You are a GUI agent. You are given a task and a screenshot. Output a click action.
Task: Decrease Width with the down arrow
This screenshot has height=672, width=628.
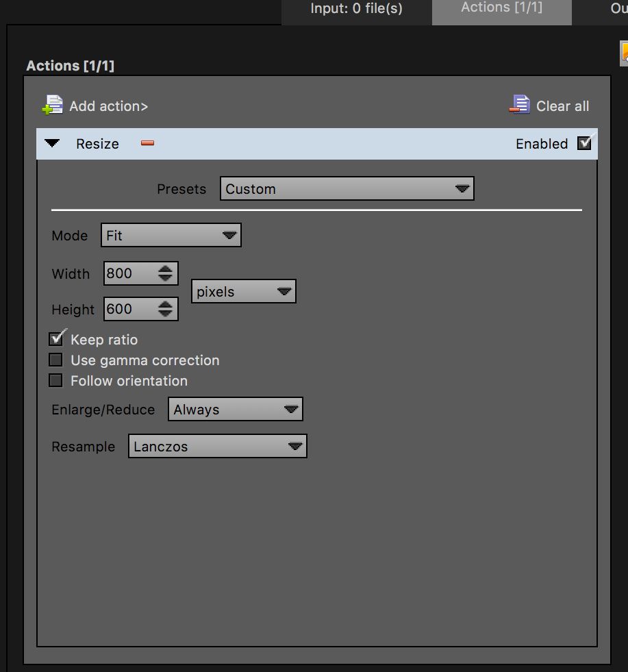pyautogui.click(x=165, y=277)
